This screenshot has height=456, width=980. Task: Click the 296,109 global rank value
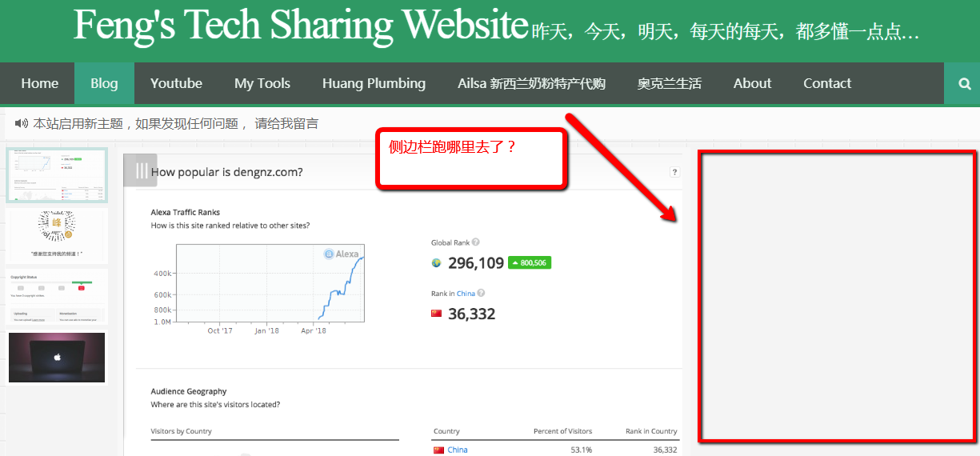(x=476, y=263)
